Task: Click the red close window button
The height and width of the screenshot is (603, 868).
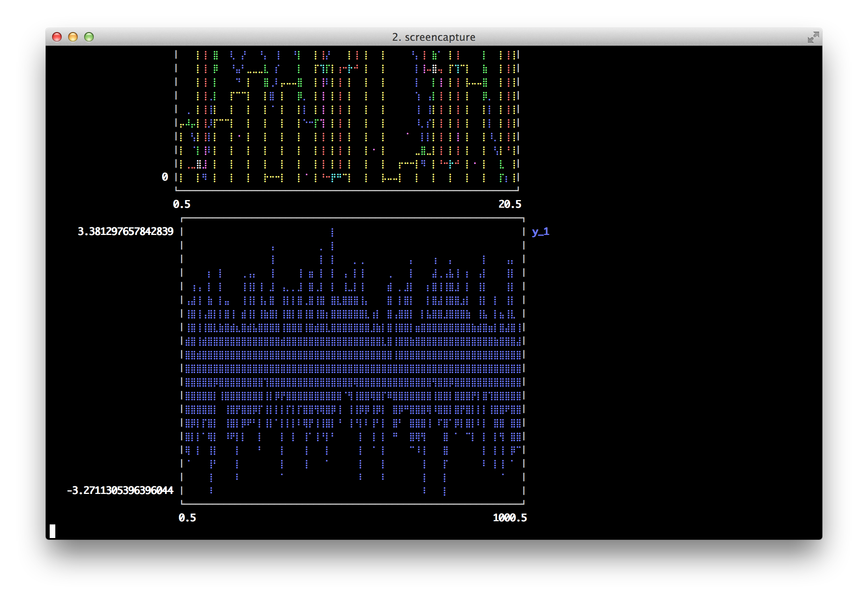Action: pos(57,37)
